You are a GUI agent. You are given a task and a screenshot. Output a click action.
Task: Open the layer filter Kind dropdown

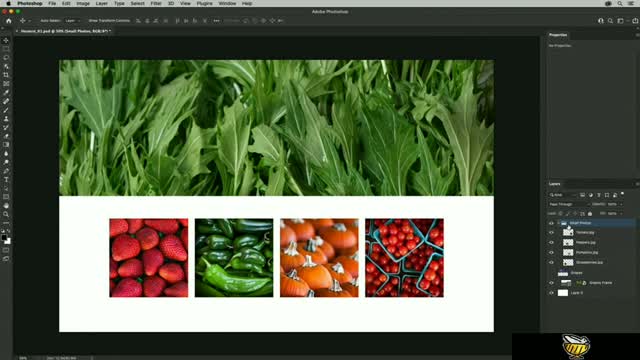pos(562,195)
